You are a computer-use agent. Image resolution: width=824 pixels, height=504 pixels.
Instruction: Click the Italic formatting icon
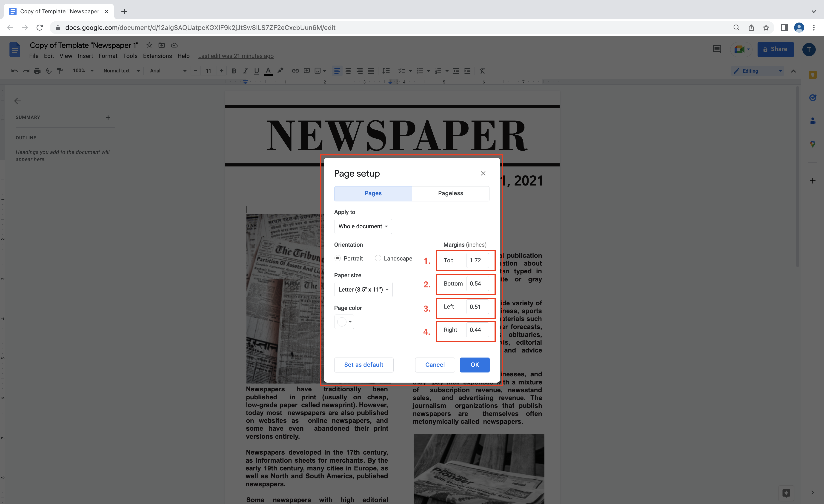coord(245,71)
